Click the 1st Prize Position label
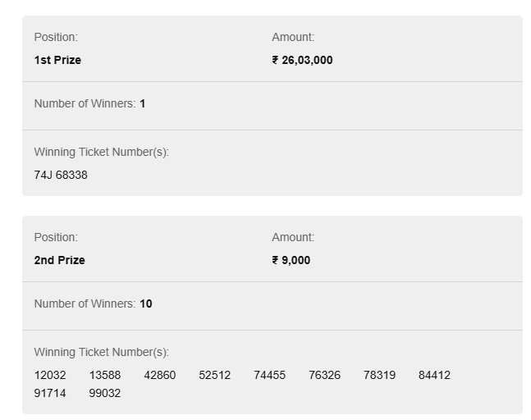This screenshot has width=531, height=420. 56,37
